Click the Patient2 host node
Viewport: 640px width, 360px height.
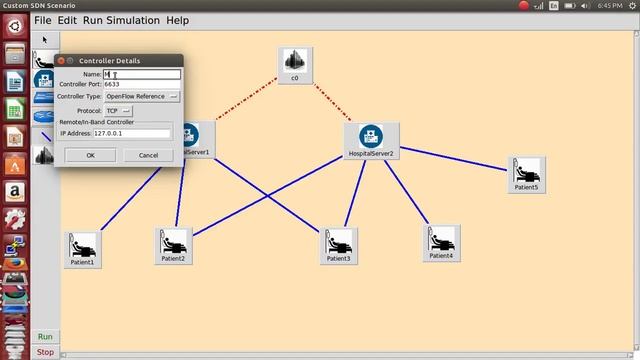(173, 246)
